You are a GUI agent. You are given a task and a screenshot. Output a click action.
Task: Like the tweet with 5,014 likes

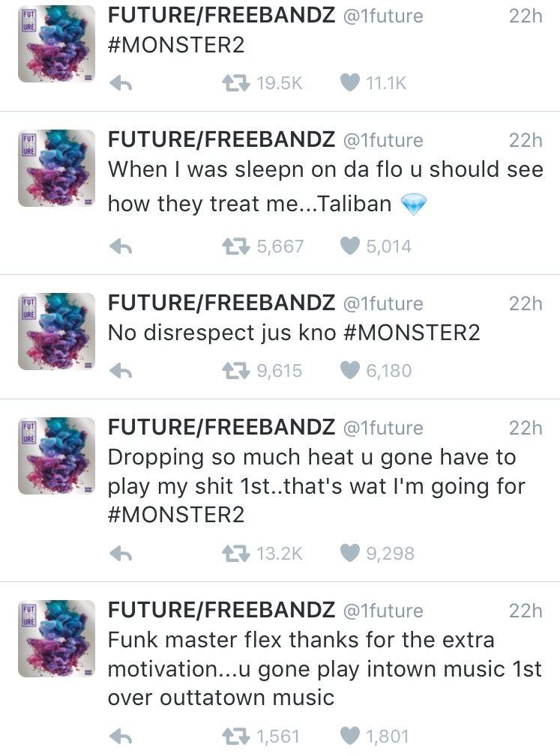pyautogui.click(x=350, y=246)
